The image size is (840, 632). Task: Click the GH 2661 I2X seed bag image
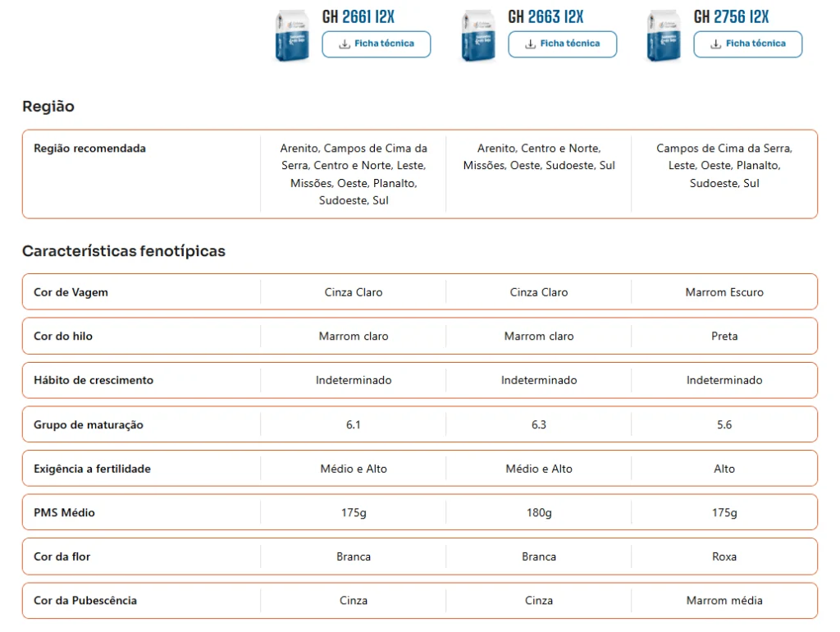[x=292, y=35]
